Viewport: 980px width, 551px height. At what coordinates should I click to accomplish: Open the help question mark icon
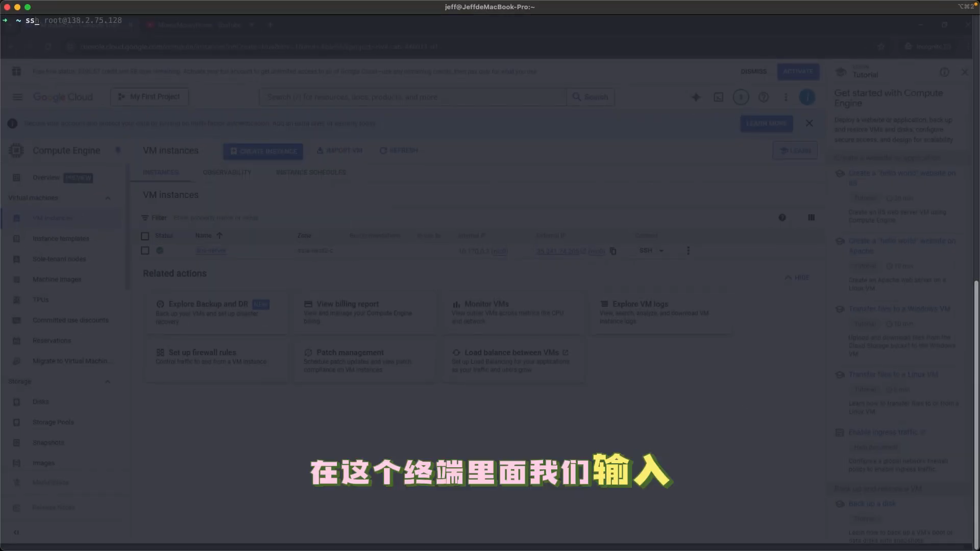pyautogui.click(x=763, y=97)
